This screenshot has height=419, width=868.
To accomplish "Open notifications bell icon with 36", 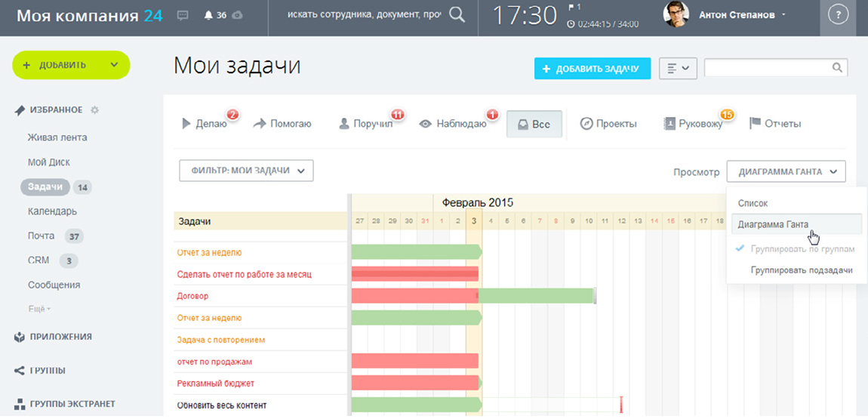I will [x=208, y=15].
